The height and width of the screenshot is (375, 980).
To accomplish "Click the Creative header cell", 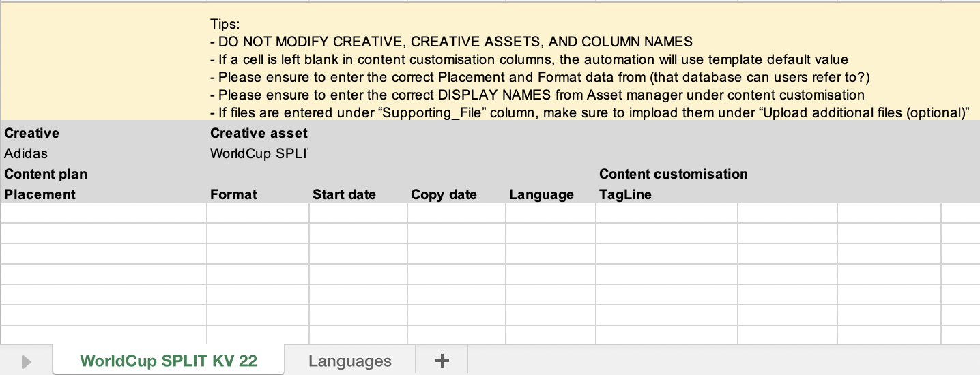I will click(x=104, y=133).
